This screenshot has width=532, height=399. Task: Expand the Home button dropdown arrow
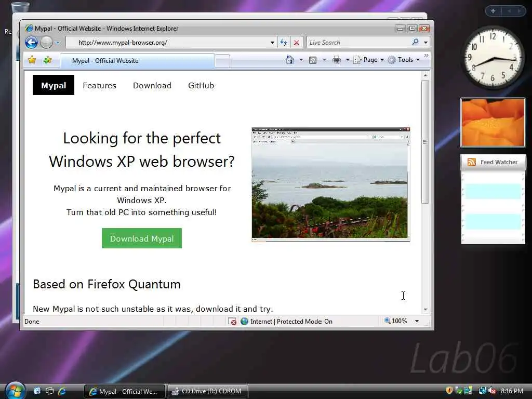[x=301, y=60]
